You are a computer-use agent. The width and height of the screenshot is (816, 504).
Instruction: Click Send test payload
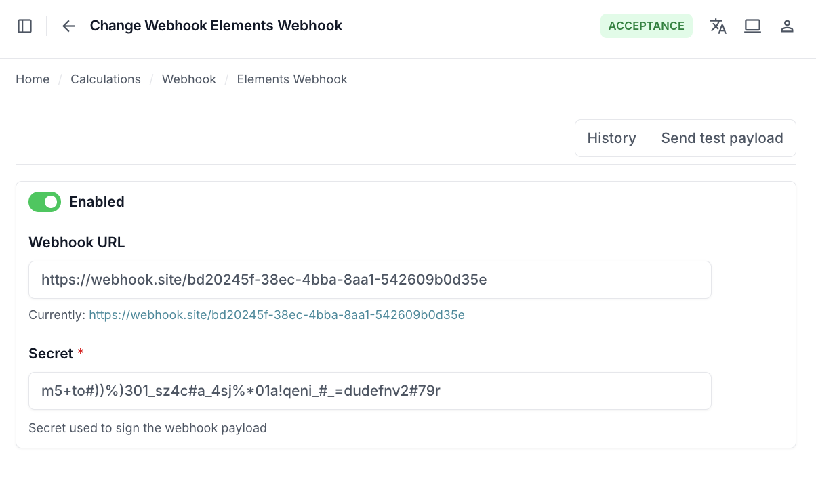click(x=722, y=138)
